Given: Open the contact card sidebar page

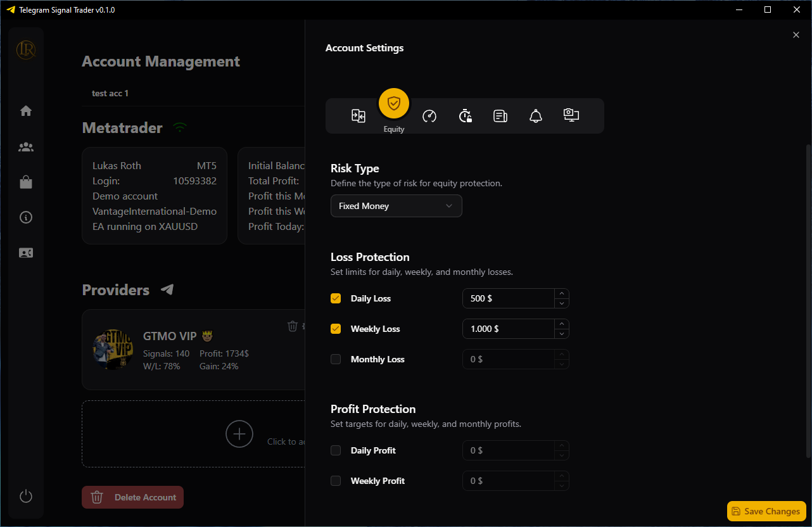Looking at the screenshot, I should tap(26, 253).
